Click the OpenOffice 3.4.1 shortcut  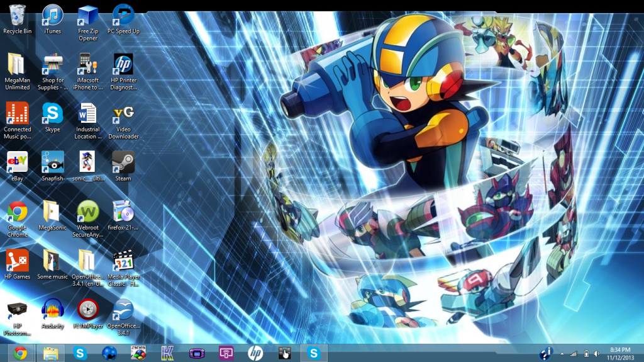123,317
